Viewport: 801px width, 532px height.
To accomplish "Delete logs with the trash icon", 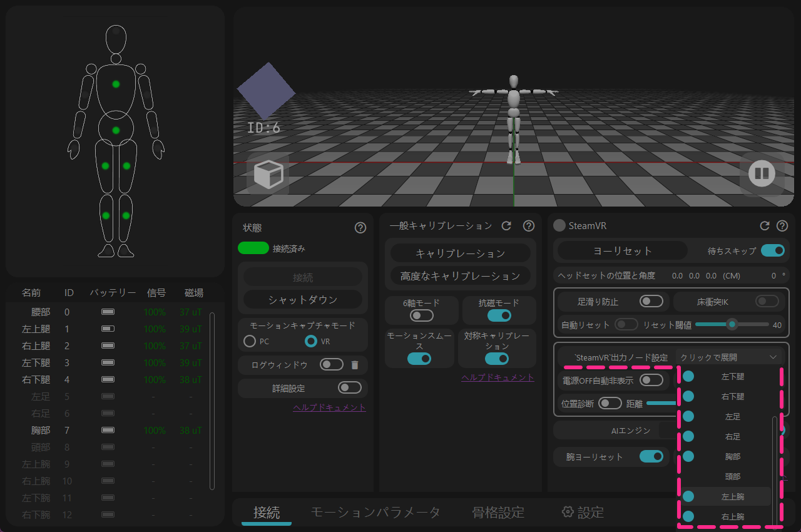I will click(355, 365).
